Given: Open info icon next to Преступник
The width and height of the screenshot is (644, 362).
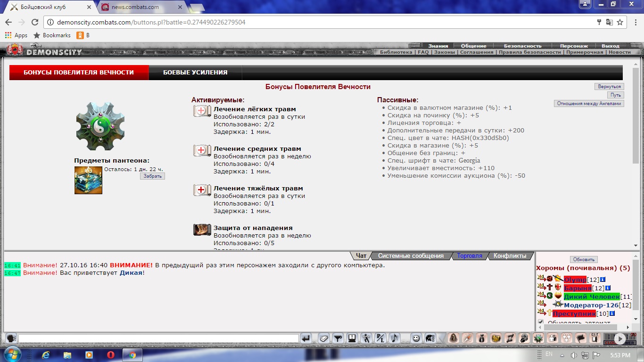Looking at the screenshot, I should [612, 313].
